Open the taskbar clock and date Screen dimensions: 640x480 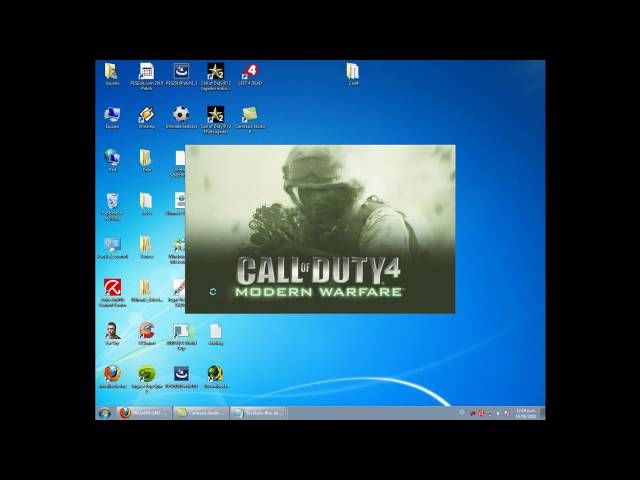click(x=526, y=413)
